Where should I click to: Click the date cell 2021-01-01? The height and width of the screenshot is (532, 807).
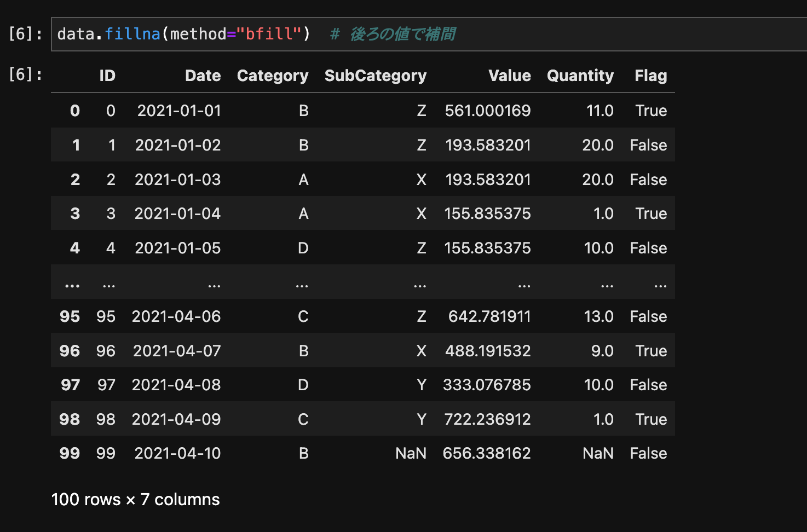[x=179, y=111]
